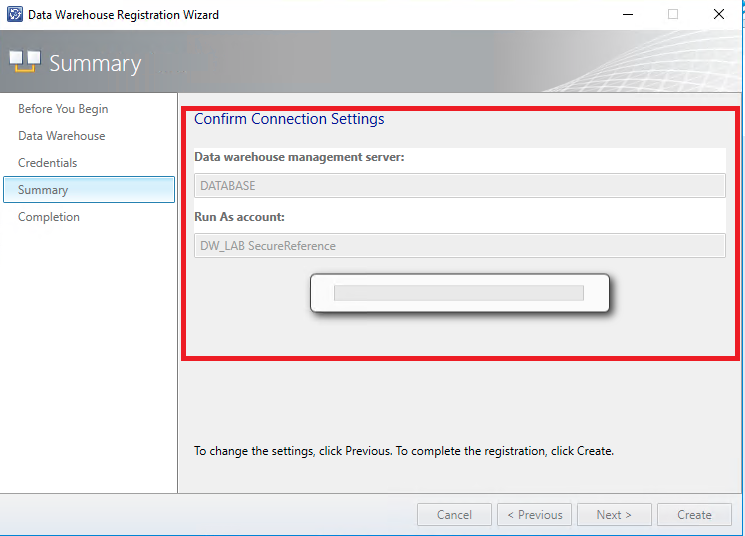Click the wizard app icon in title bar
745x536 pixels.
[x=15, y=15]
